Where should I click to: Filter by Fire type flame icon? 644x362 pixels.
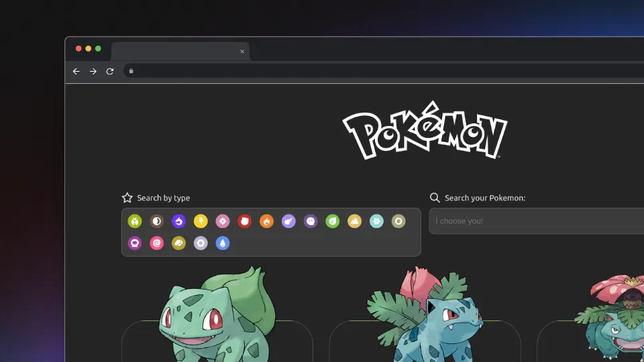(x=266, y=221)
